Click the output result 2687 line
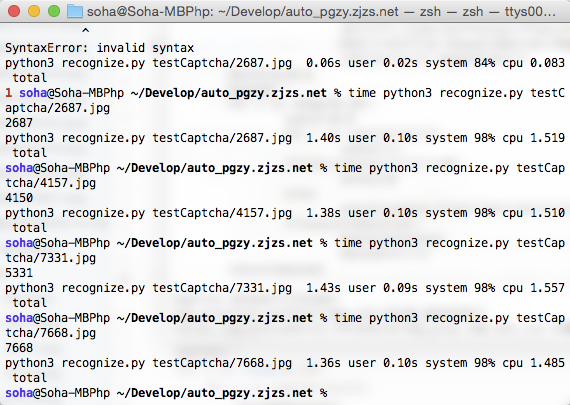This screenshot has height=405, width=570. pyautogui.click(x=19, y=123)
